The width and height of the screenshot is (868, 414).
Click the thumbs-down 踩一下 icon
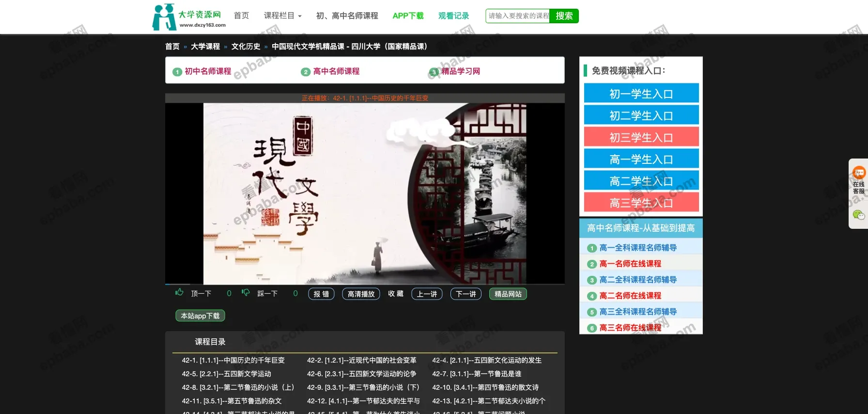click(246, 292)
